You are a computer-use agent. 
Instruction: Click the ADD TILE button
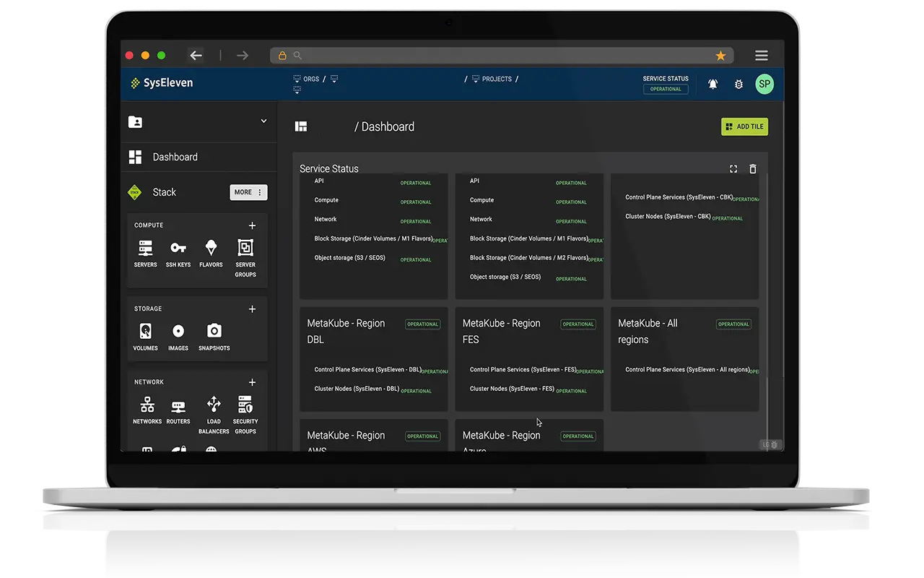click(x=744, y=126)
